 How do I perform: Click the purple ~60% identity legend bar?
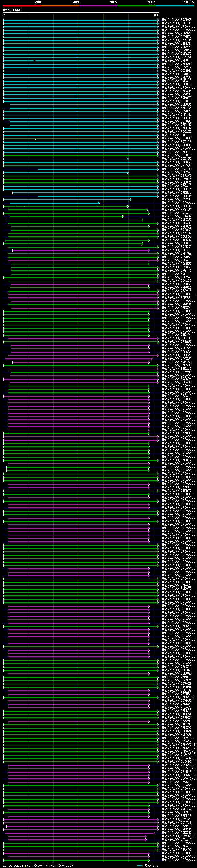(x=99, y=6)
